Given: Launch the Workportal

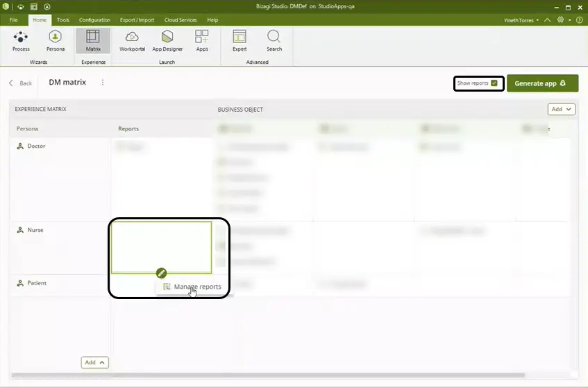Looking at the screenshot, I should (132, 41).
